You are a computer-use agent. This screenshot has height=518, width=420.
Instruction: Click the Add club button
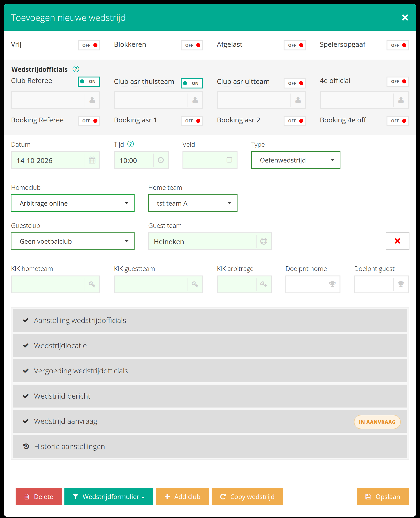(182, 496)
